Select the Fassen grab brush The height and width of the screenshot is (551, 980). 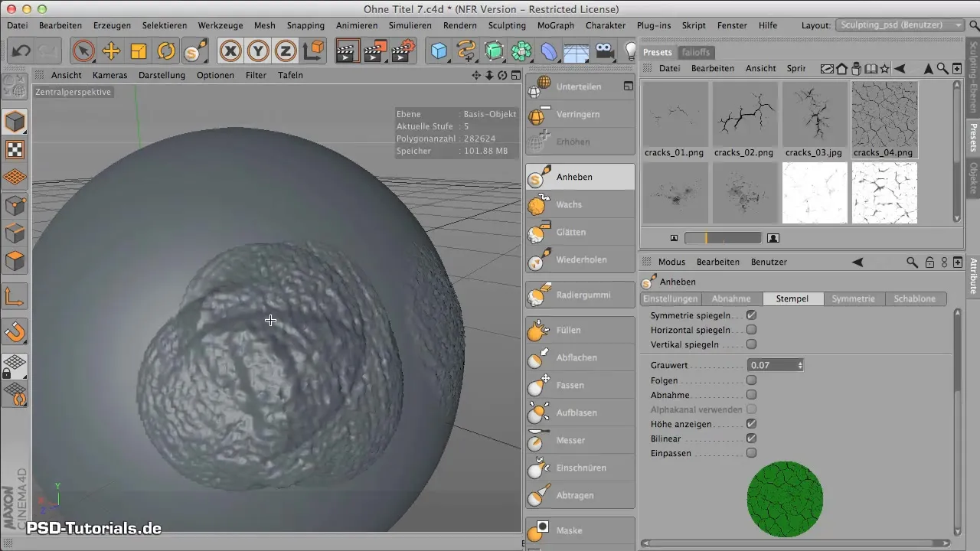click(x=580, y=385)
